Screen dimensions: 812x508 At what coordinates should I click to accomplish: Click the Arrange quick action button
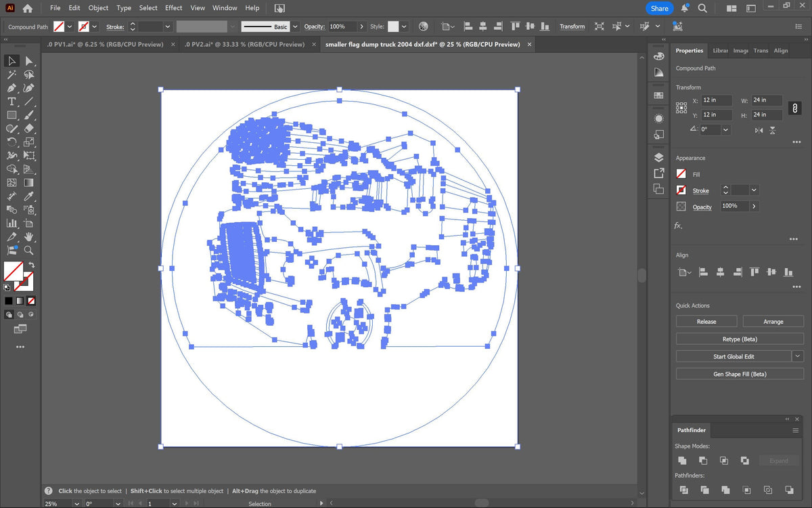[773, 322]
